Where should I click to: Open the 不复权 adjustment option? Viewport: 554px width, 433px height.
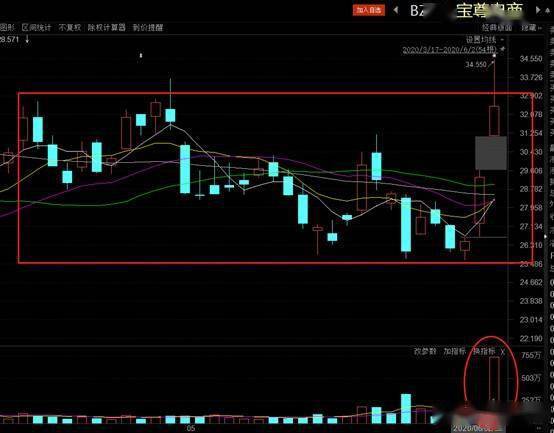(70, 28)
